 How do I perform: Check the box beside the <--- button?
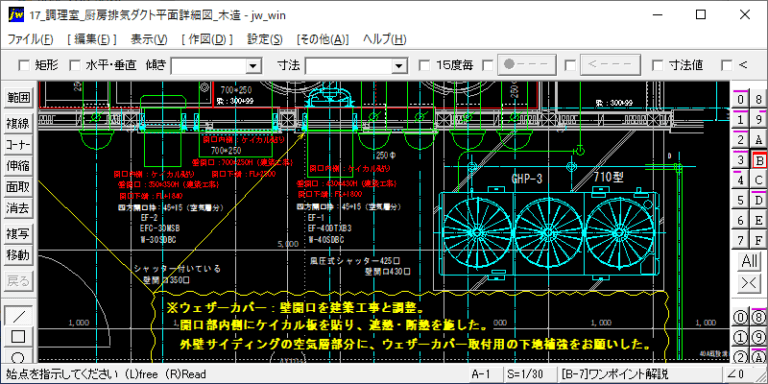570,65
